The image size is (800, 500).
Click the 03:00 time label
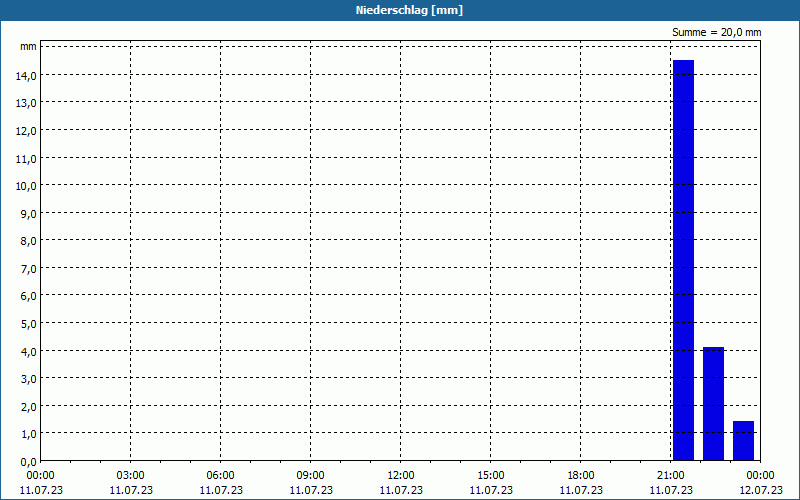[131, 476]
